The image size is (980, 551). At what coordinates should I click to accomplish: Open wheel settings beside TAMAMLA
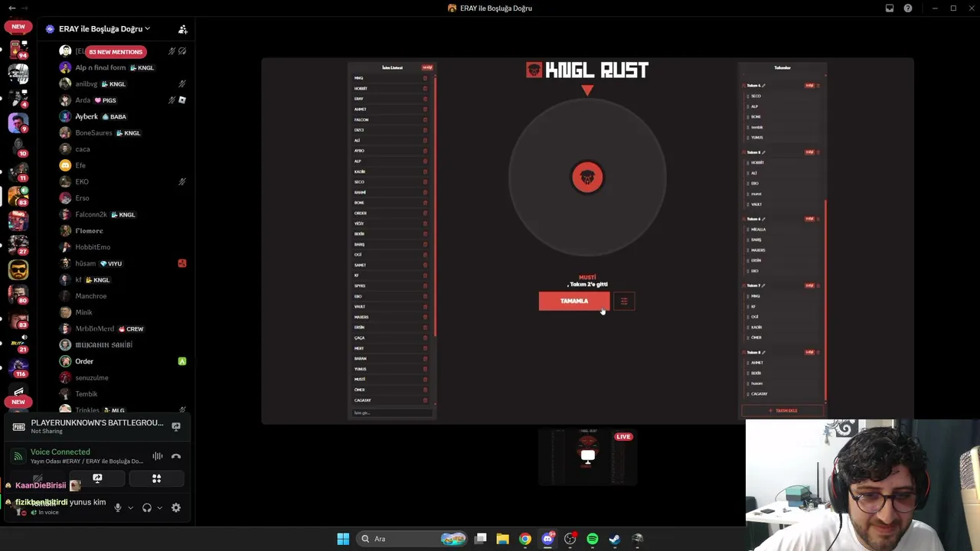point(624,301)
